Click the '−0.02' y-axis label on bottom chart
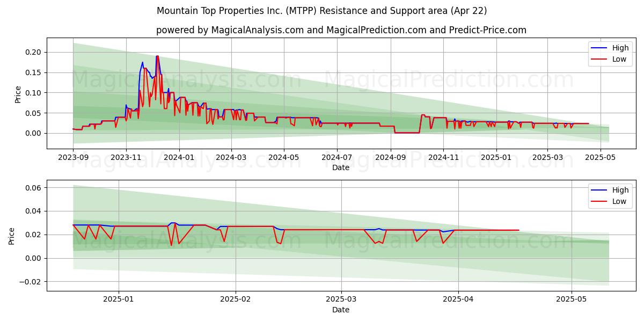This screenshot has width=644, height=322. [x=32, y=282]
